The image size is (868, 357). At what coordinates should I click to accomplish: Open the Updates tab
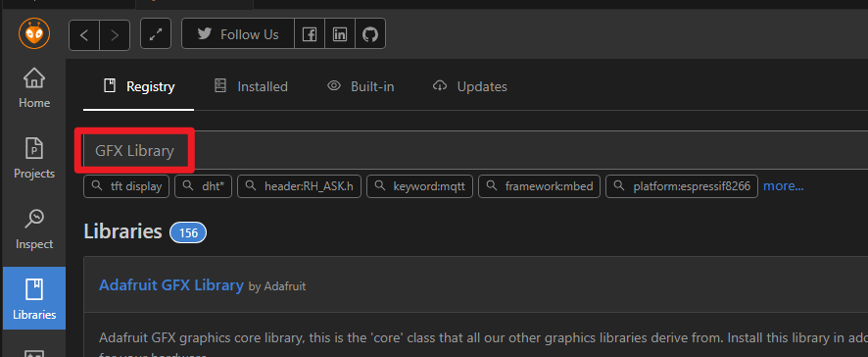[470, 86]
